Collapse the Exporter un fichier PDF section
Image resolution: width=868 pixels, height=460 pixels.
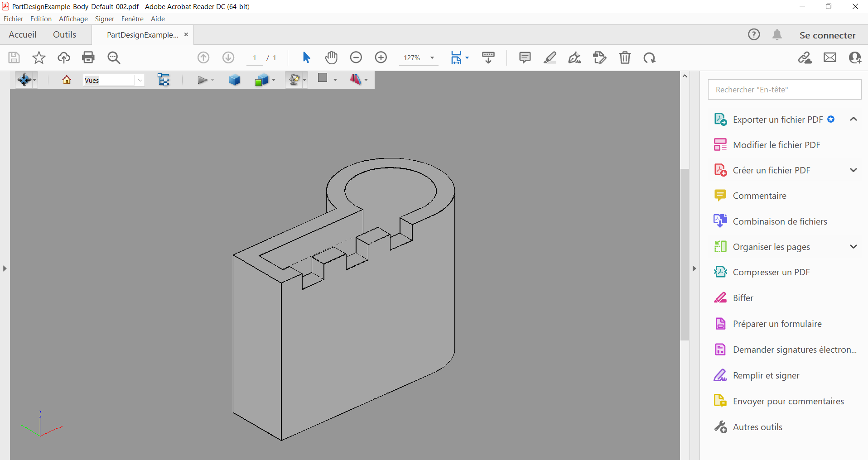pos(854,119)
